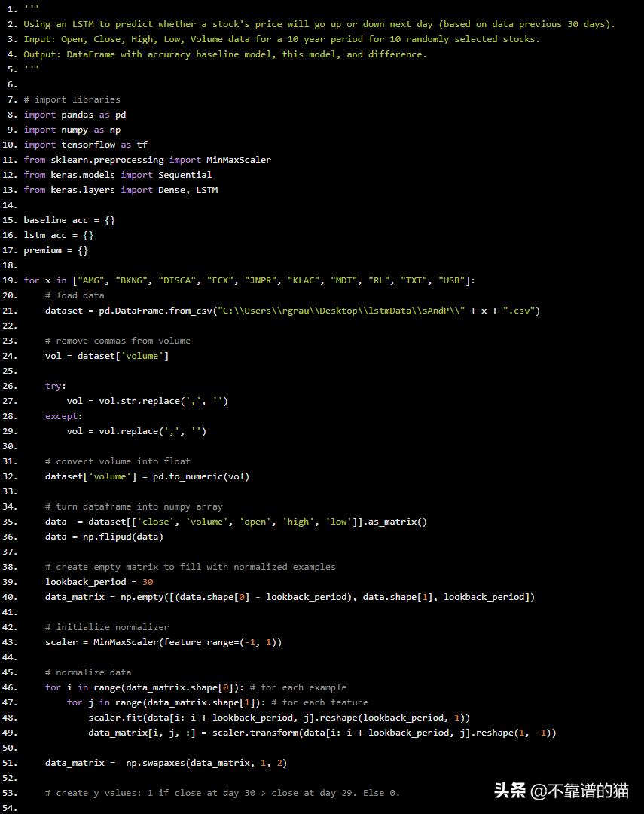The width and height of the screenshot is (644, 814).
Task: Click the lstmData file path string
Action: (341, 311)
